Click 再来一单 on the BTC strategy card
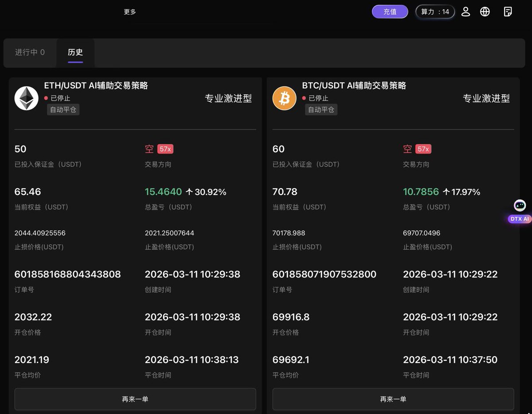 [x=393, y=399]
